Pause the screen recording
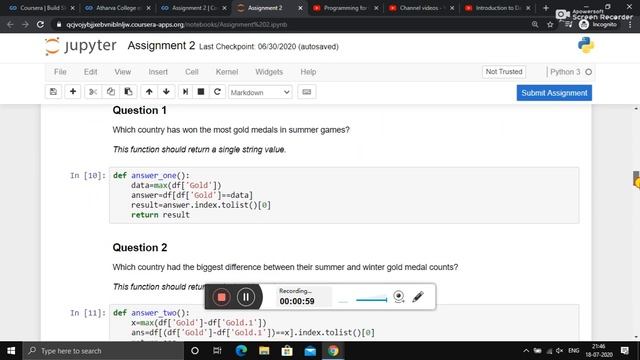The image size is (640, 360). 246,297
